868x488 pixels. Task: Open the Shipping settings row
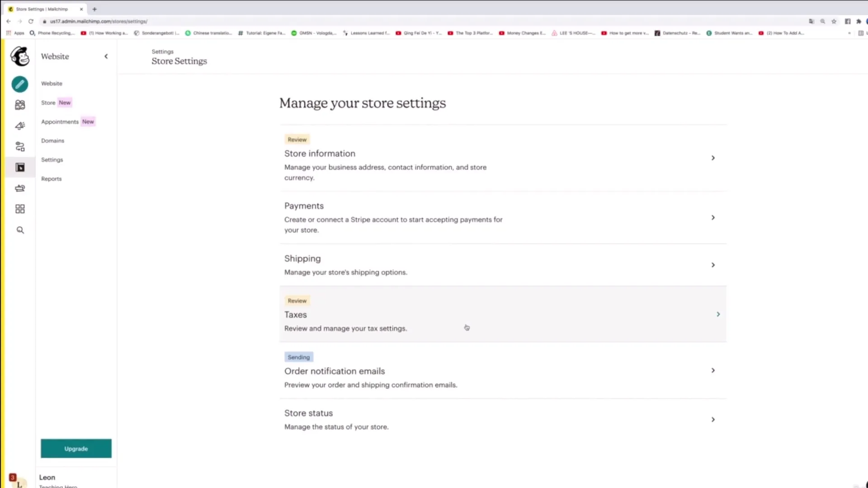coord(503,265)
